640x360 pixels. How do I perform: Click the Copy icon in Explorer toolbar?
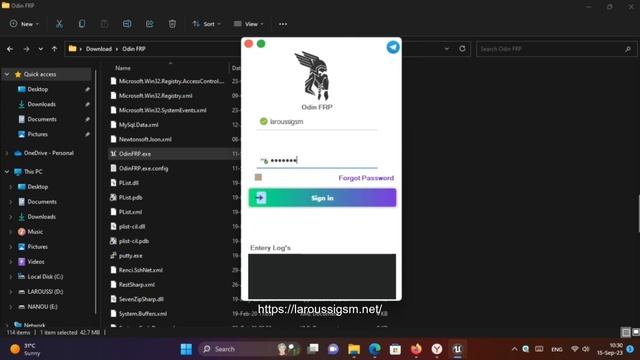point(82,24)
